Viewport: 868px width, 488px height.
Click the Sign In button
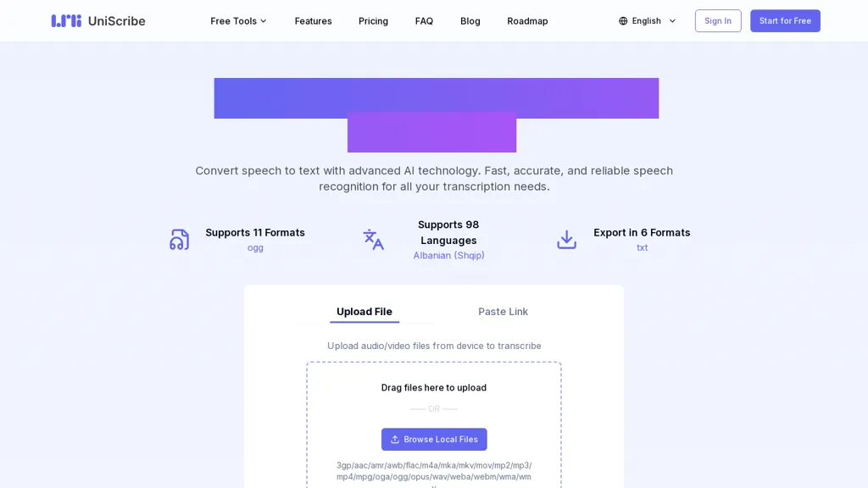coord(718,20)
